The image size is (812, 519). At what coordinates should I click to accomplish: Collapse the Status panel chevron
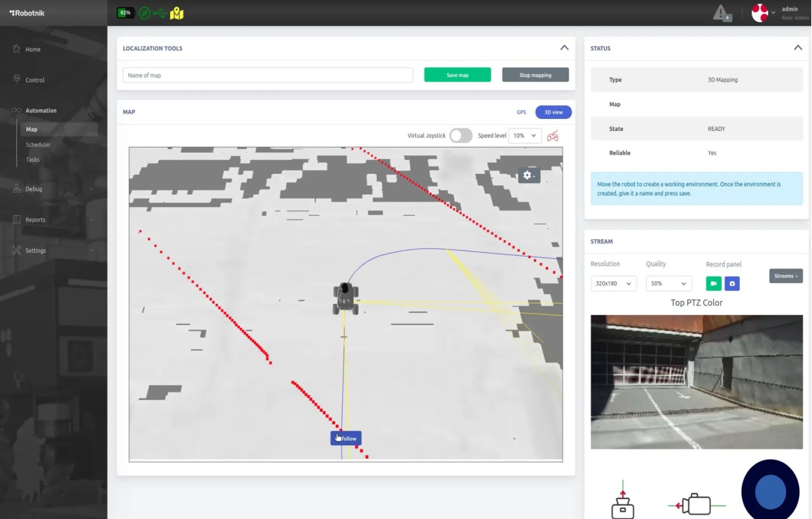click(x=798, y=48)
